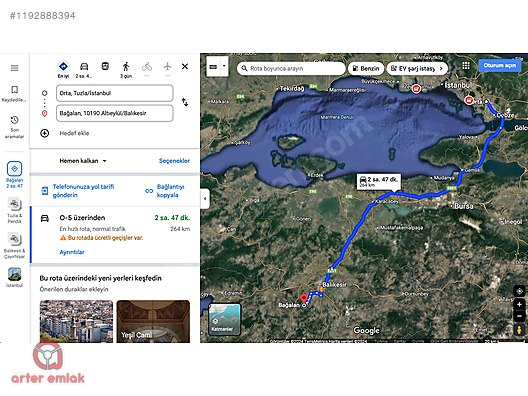Select the En iyi best travel mode
The image size is (528, 396).
[x=63, y=70]
